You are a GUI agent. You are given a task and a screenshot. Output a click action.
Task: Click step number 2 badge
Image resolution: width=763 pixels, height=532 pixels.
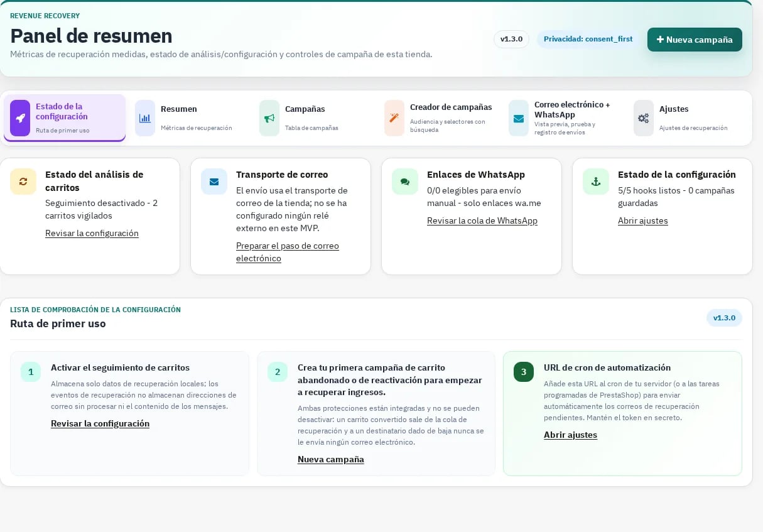(278, 372)
